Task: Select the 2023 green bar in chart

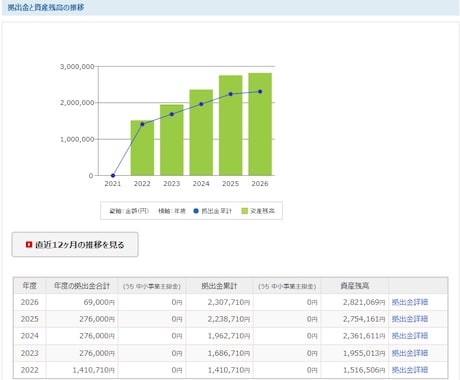Action: click(172, 140)
